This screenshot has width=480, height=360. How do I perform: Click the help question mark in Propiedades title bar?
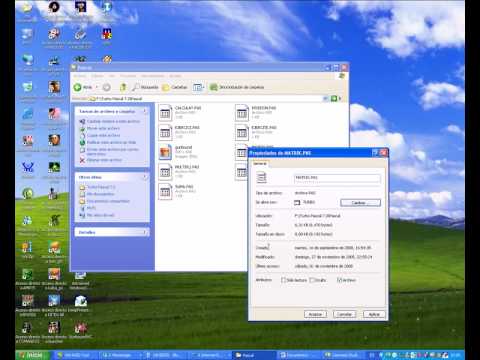(375, 153)
